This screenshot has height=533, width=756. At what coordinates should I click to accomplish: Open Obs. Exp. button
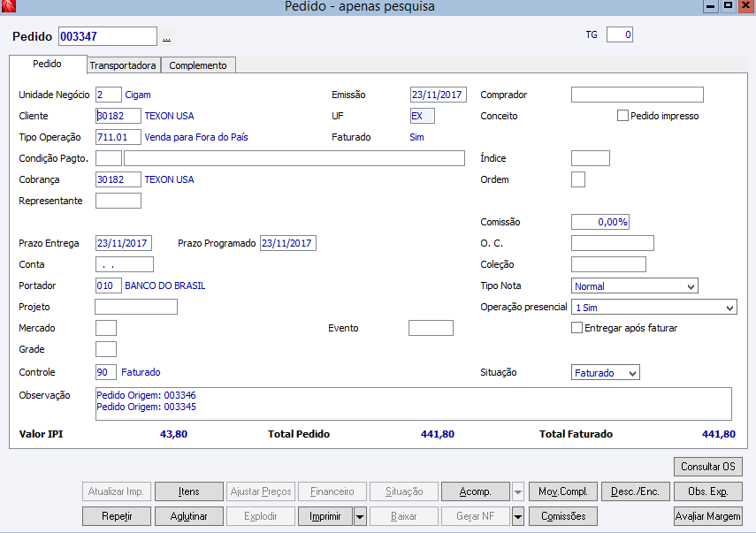click(x=707, y=491)
